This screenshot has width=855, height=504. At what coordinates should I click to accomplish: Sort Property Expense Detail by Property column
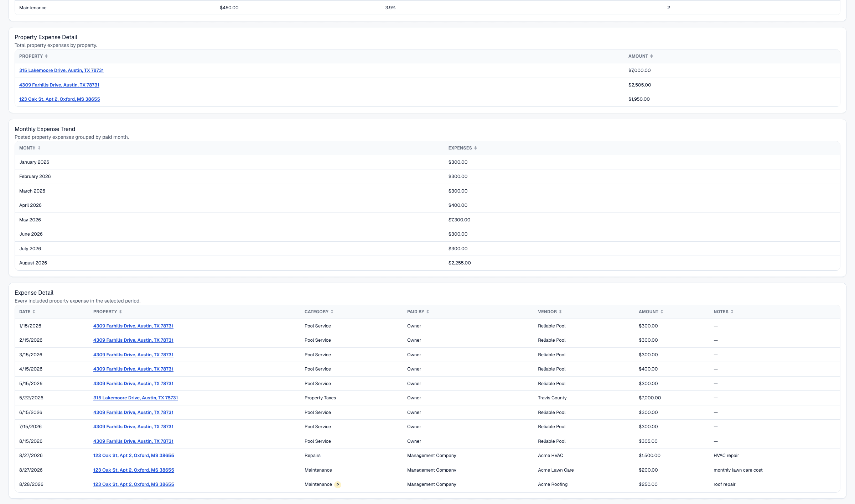[x=33, y=56]
